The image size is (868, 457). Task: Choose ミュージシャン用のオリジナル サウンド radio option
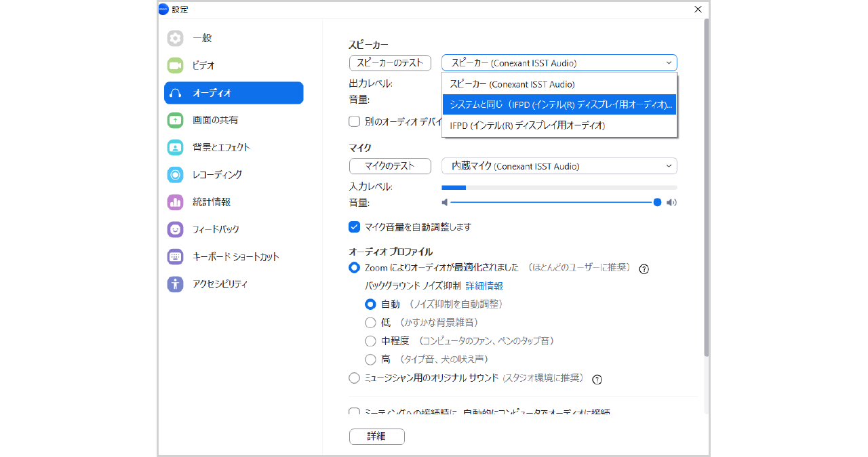tap(354, 378)
